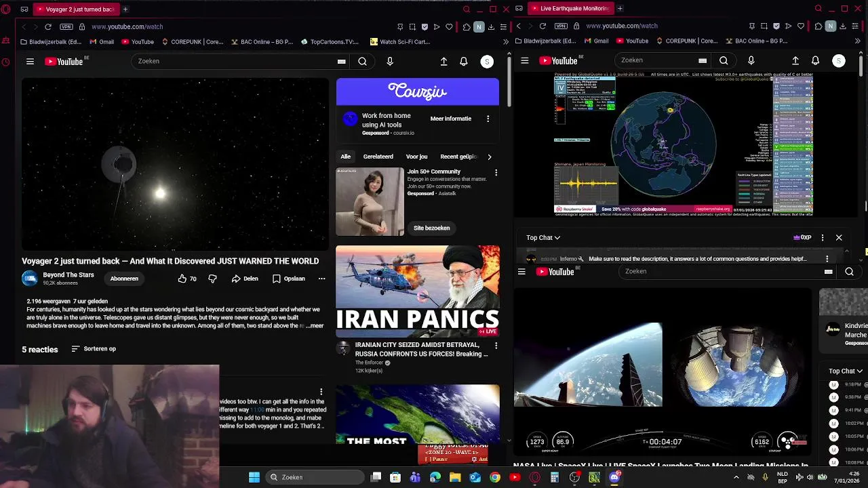Toggle VPN badge in left browser address bar
This screenshot has height=488, width=868.
[x=66, y=26]
